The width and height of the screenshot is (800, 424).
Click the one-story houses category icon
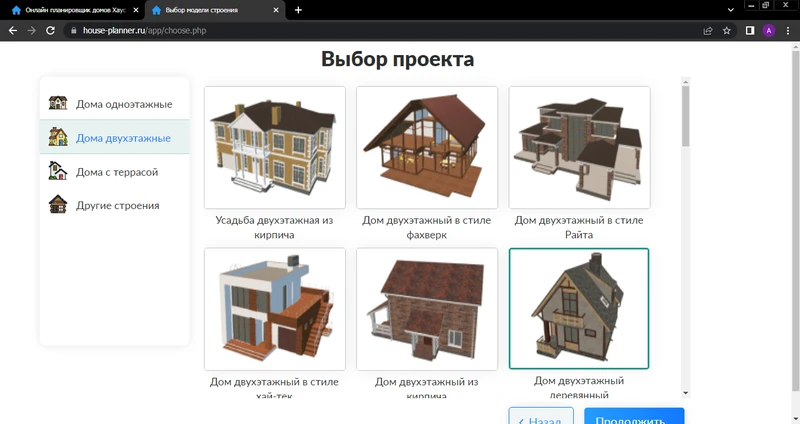pos(58,104)
